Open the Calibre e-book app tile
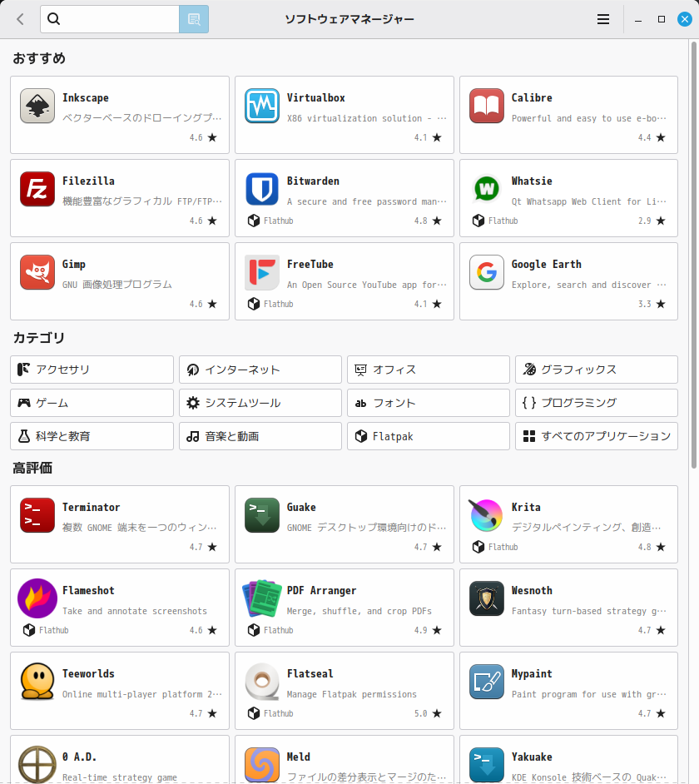 tap(568, 115)
